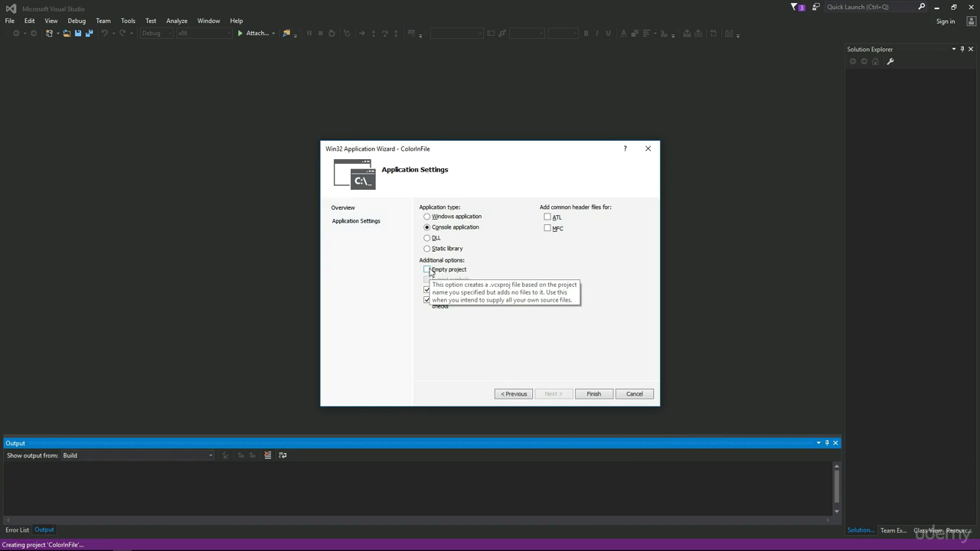Start debugging with green Attach arrow
Image resolution: width=980 pixels, height=551 pixels.
240,33
